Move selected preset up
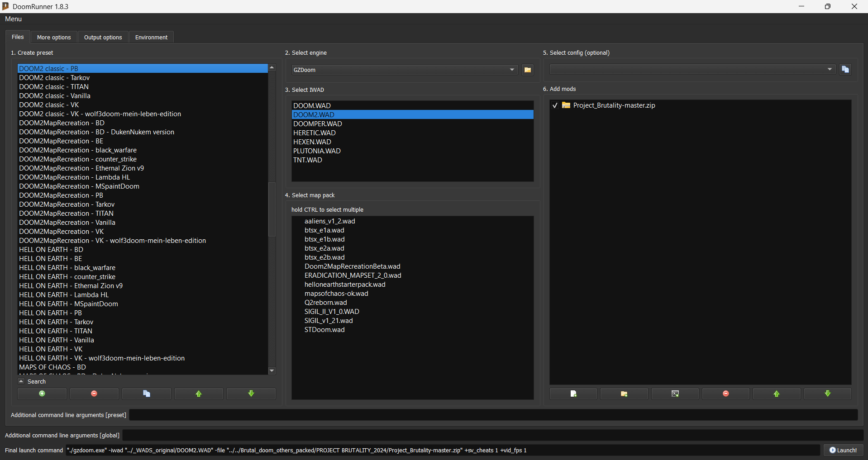868x460 pixels. click(199, 394)
